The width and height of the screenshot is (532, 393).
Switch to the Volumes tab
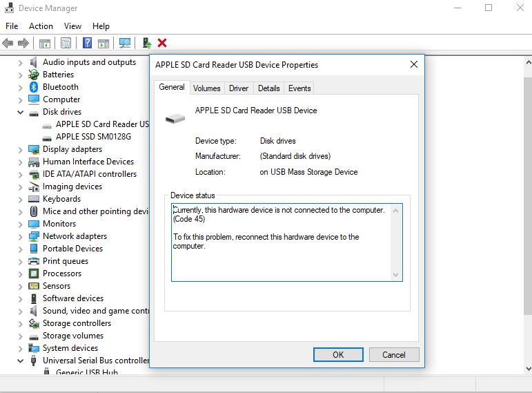coord(206,88)
